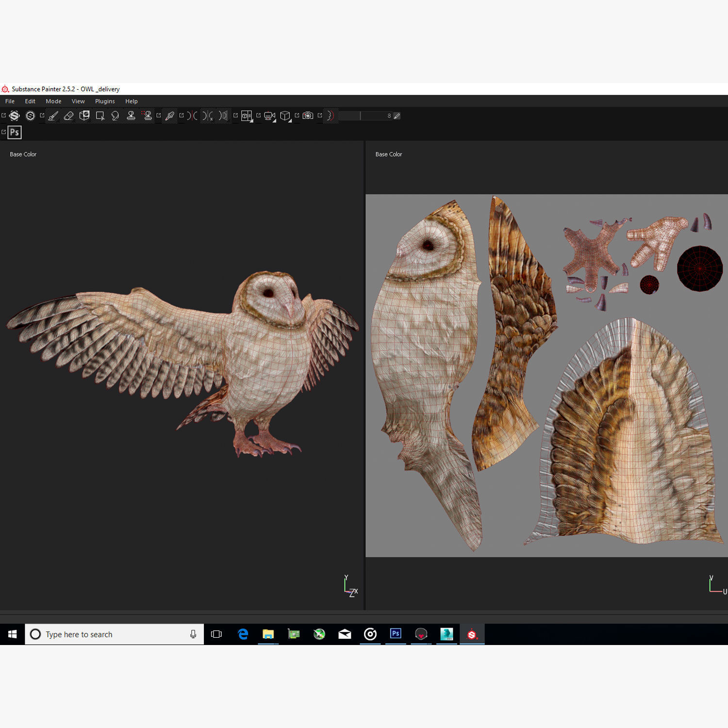Use the Material picker eyedropper
Screen dimensions: 728x728
[x=170, y=116]
